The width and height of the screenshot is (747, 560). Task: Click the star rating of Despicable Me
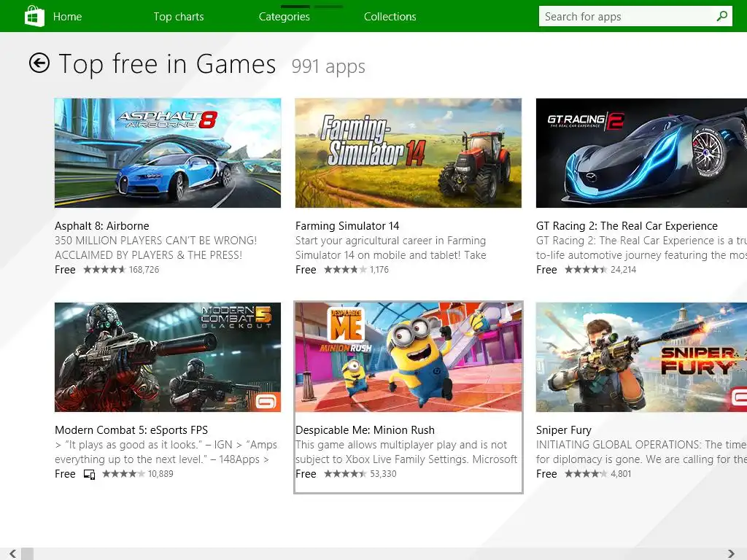click(345, 474)
